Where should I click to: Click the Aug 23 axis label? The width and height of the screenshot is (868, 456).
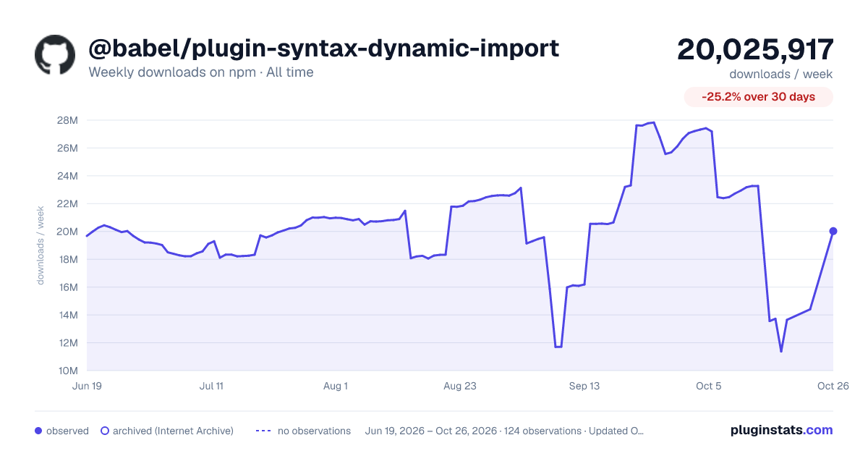coord(460,386)
